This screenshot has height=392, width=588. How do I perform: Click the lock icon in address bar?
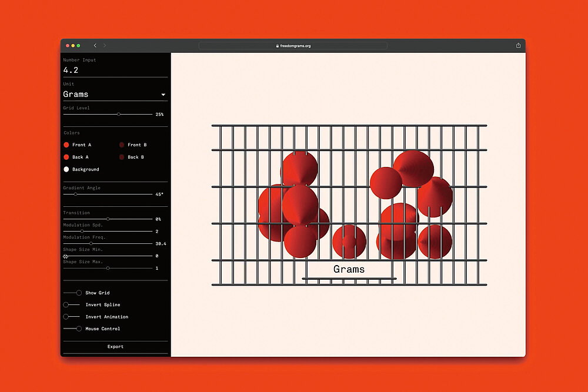pos(277,46)
